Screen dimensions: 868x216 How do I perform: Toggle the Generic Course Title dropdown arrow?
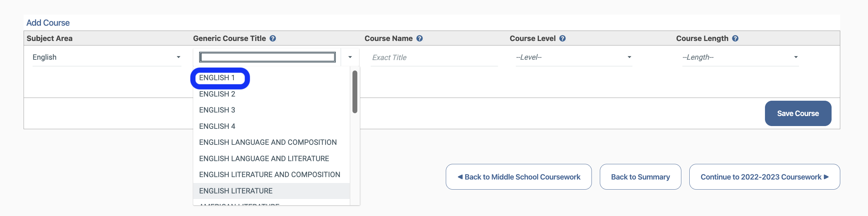(350, 57)
